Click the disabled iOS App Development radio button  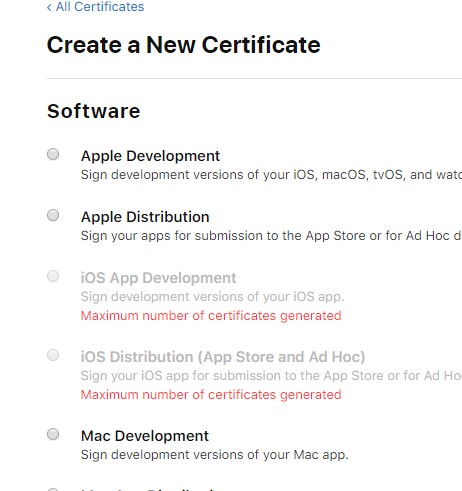point(53,276)
